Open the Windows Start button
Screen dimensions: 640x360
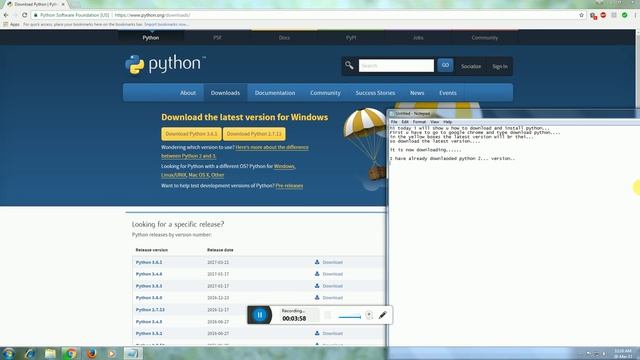(9, 353)
